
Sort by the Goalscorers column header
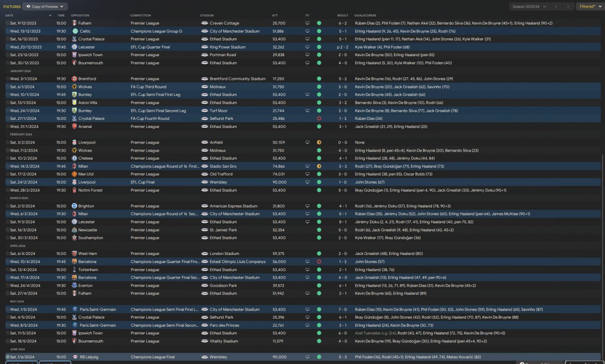365,16
